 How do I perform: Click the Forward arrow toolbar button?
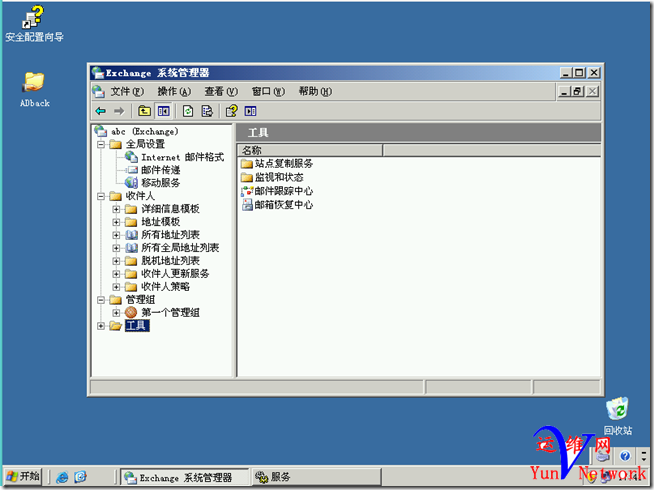[119, 111]
